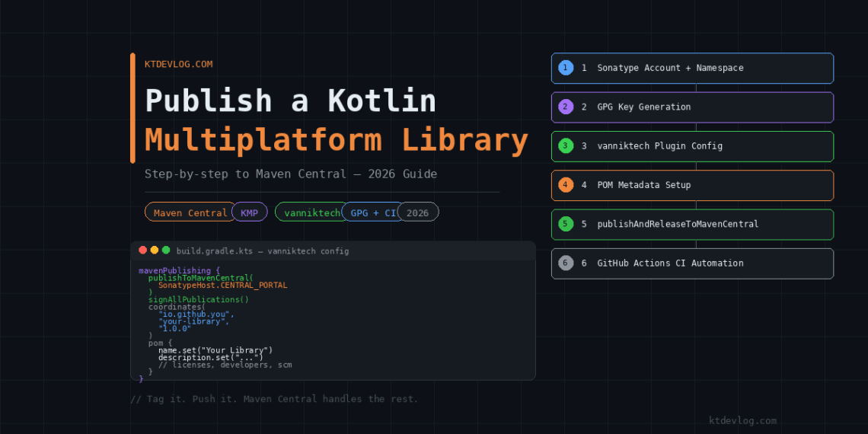Screen dimensions: 868x434
Task: Select the 2026 tag pill
Action: pyautogui.click(x=418, y=212)
